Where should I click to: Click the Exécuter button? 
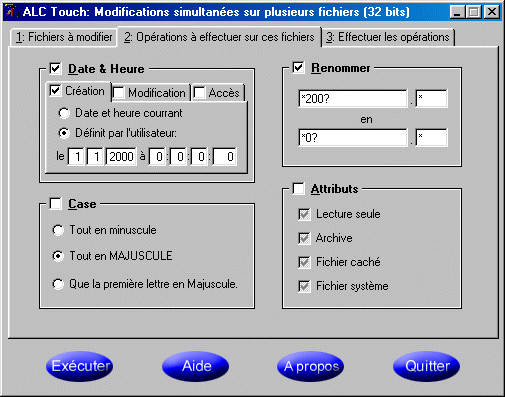[80, 366]
